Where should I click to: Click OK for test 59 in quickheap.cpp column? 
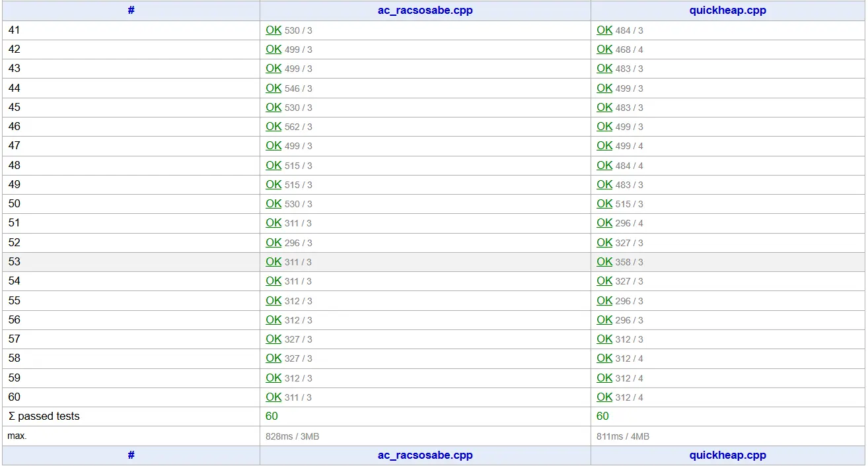point(604,378)
